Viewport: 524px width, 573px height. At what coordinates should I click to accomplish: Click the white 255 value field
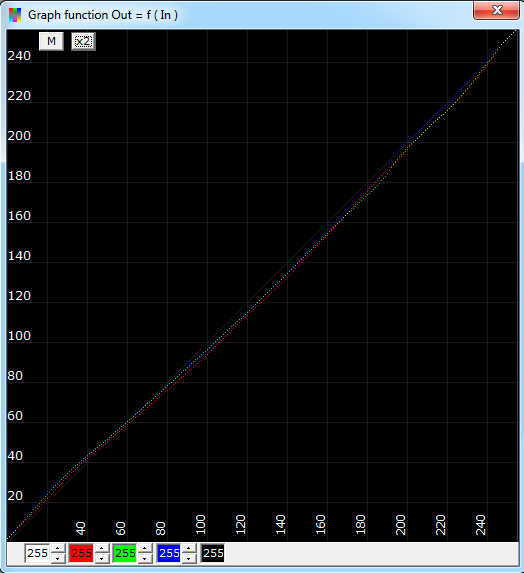coord(38,553)
